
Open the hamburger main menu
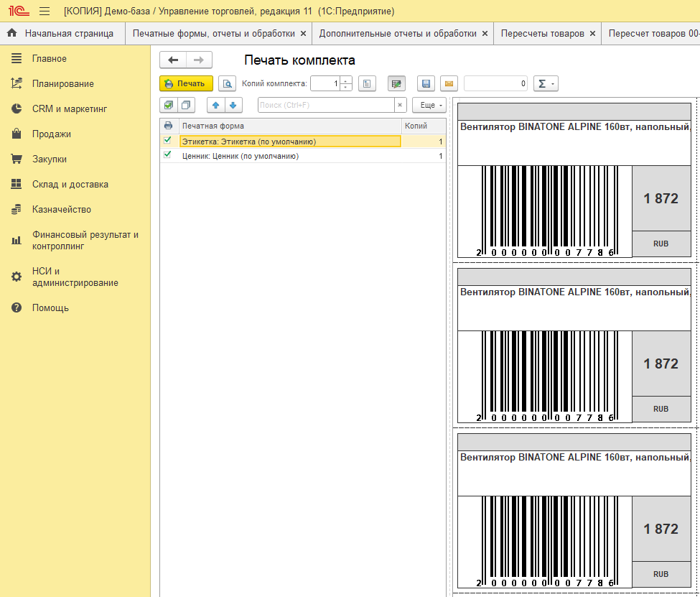(45, 11)
